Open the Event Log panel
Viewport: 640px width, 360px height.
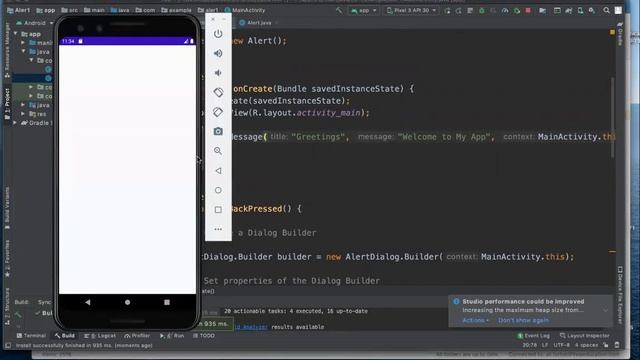(x=534, y=336)
